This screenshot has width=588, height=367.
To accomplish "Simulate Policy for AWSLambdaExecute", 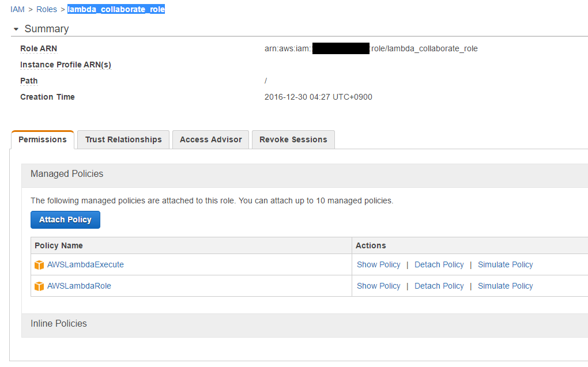I will tap(505, 264).
